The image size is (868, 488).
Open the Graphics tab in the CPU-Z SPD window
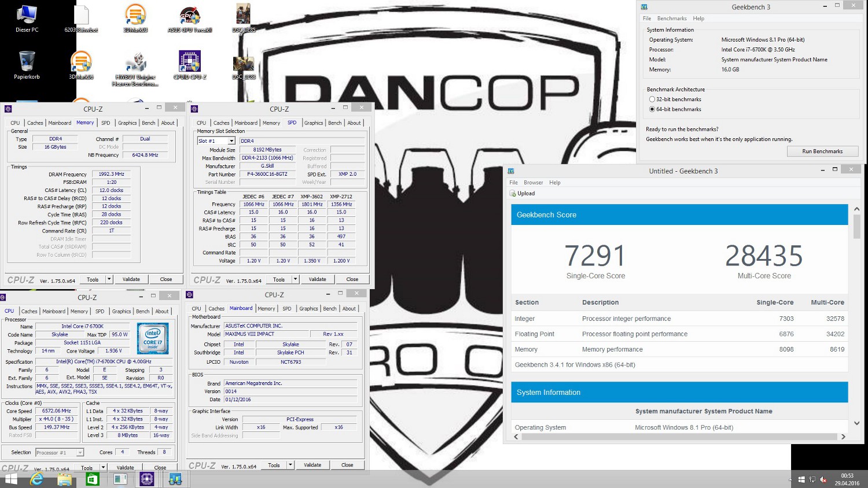coord(314,123)
